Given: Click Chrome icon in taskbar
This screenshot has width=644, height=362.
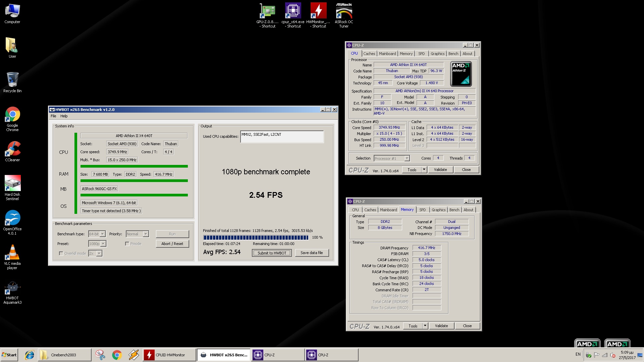Looking at the screenshot, I should 117,355.
